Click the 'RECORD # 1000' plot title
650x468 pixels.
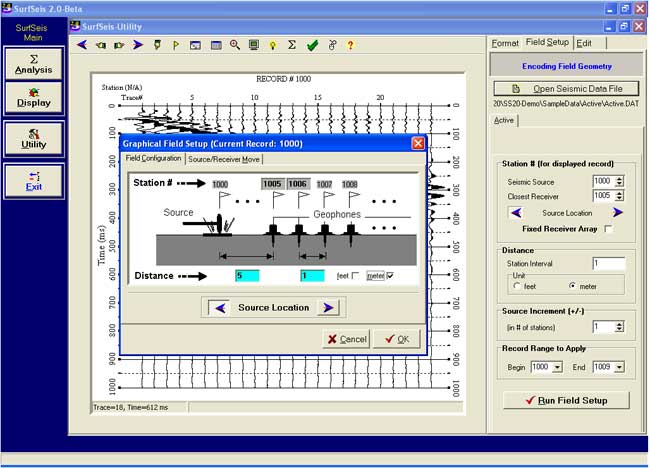tap(284, 79)
